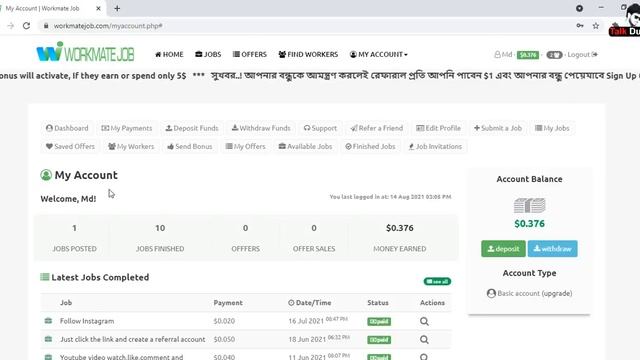Expand the MY ACCOUNT dropdown menu

coord(378,54)
